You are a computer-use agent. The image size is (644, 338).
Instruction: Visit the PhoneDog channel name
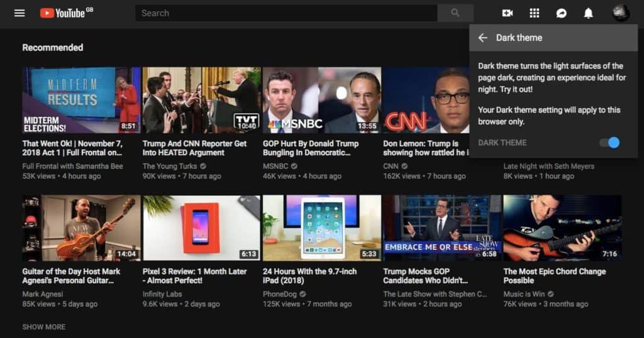pyautogui.click(x=280, y=294)
